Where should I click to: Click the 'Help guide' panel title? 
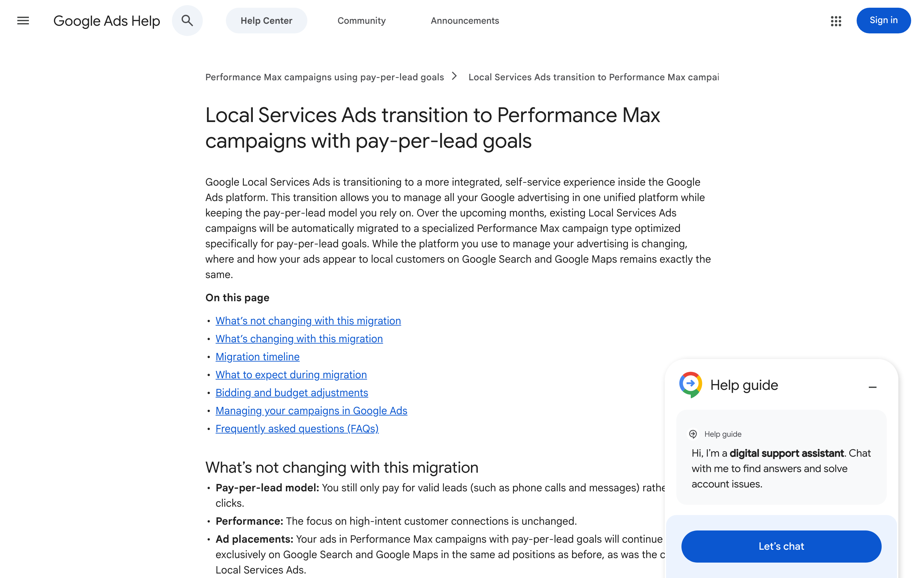(x=744, y=385)
